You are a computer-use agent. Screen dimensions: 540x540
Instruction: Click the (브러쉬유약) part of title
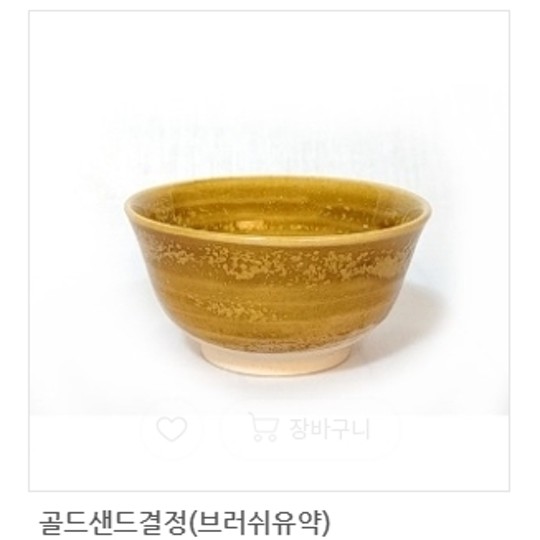tap(259, 522)
